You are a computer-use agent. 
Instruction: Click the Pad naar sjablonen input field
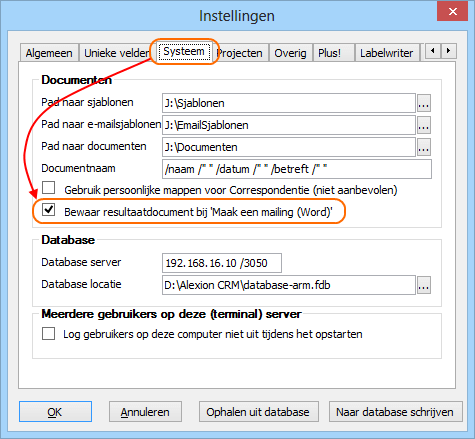[289, 103]
